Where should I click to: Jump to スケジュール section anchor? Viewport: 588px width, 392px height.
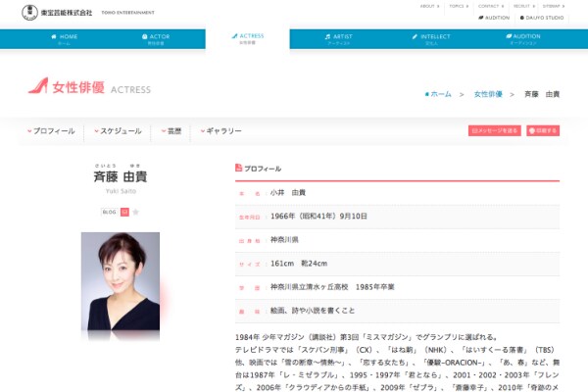118,131
